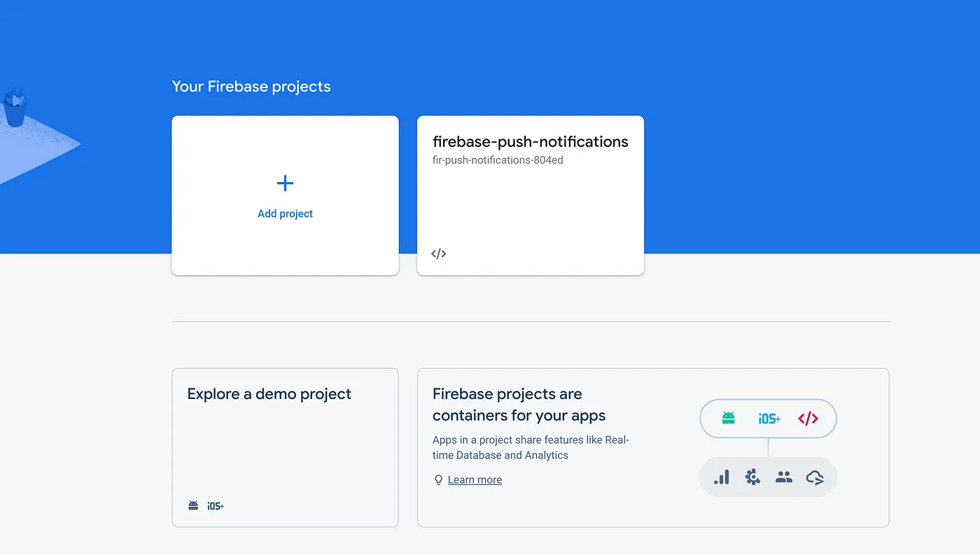Follow the Learn more link
The image size is (980, 555).
coord(475,479)
